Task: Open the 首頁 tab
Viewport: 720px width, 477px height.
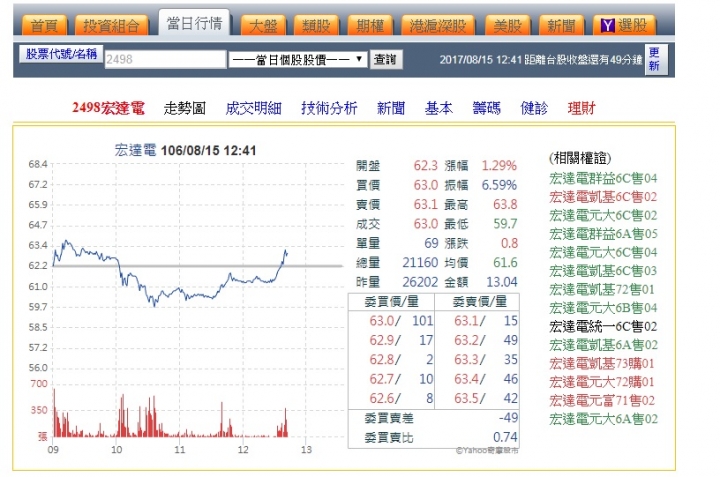Action: coord(44,25)
